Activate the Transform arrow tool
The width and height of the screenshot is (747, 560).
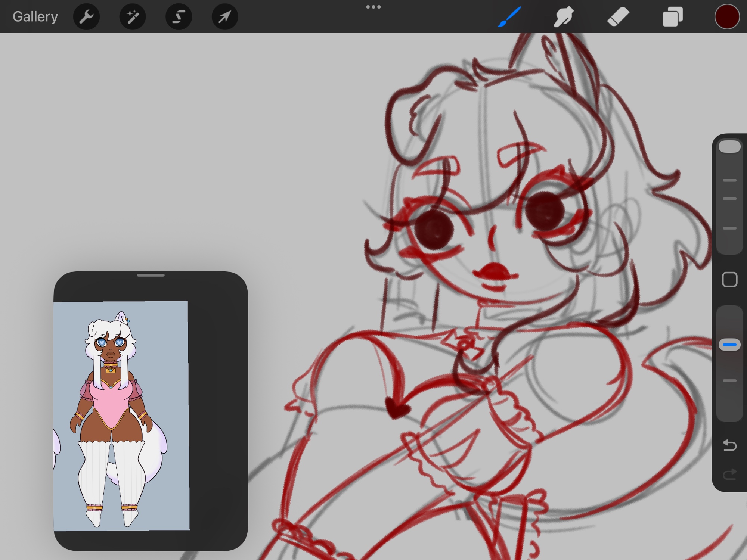pos(224,17)
